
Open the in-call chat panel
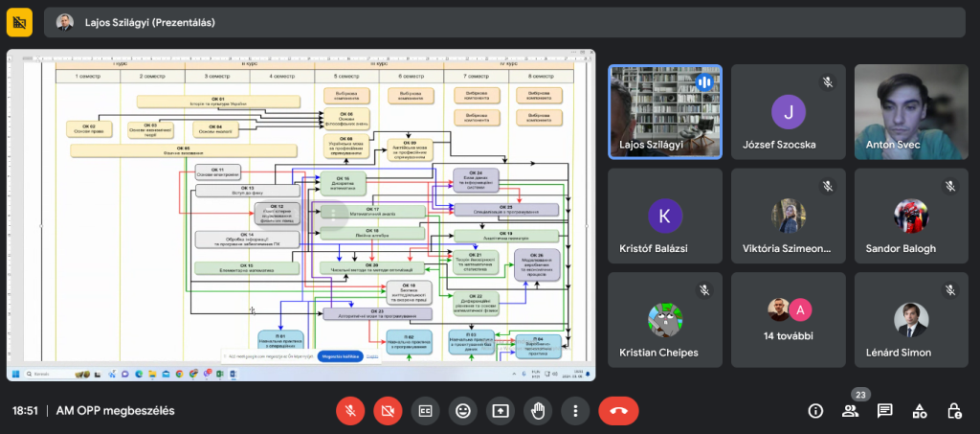pos(885,411)
